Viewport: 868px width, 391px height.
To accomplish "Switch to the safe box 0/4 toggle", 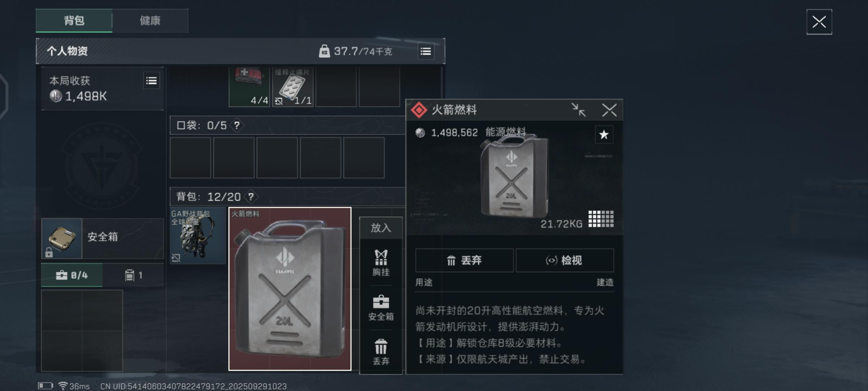I will coord(72,275).
